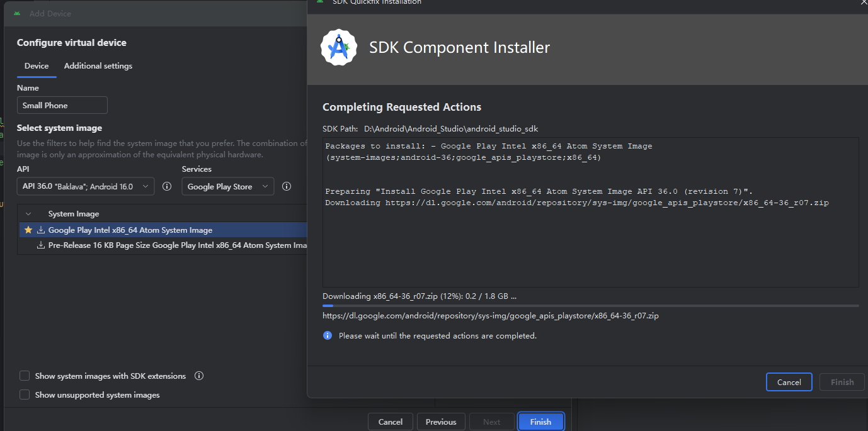Select Google Play Intel x86_64 Atom System Image row
Viewport: 868px width, 431px height.
click(163, 230)
